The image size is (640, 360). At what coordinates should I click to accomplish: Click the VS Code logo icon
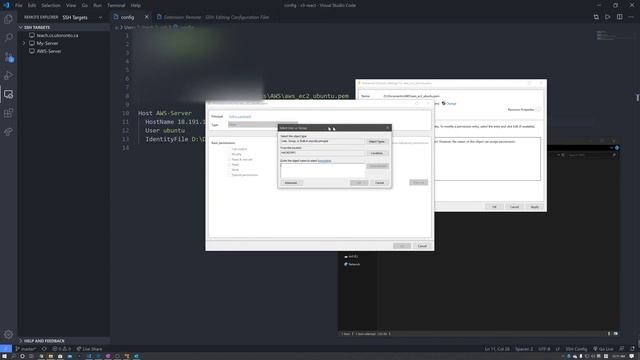pyautogui.click(x=6, y=5)
